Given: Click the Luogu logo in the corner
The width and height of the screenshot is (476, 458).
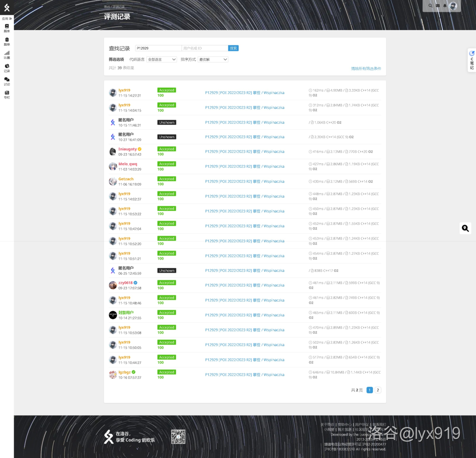Looking at the screenshot, I should pos(7,7).
